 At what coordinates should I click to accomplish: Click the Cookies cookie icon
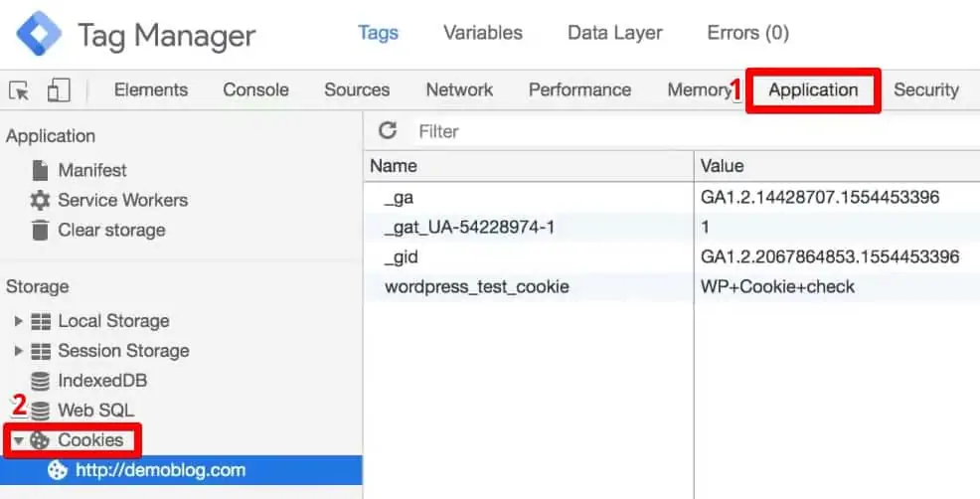[x=40, y=440]
